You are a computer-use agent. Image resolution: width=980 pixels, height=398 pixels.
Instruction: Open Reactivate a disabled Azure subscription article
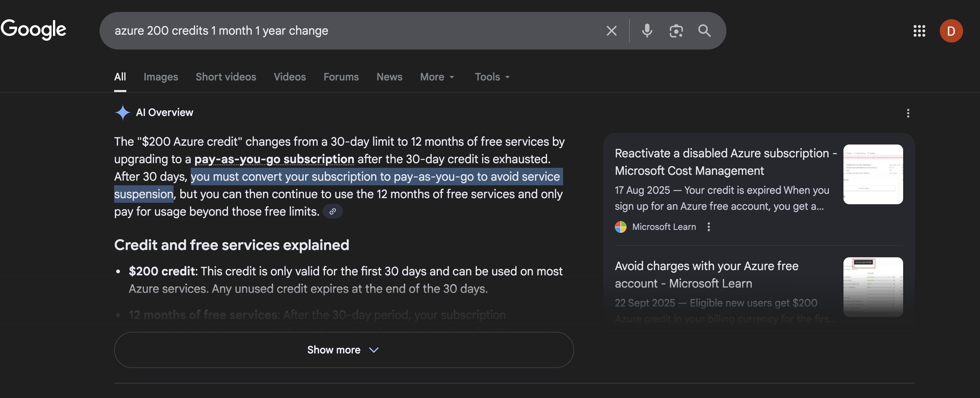[x=725, y=162]
